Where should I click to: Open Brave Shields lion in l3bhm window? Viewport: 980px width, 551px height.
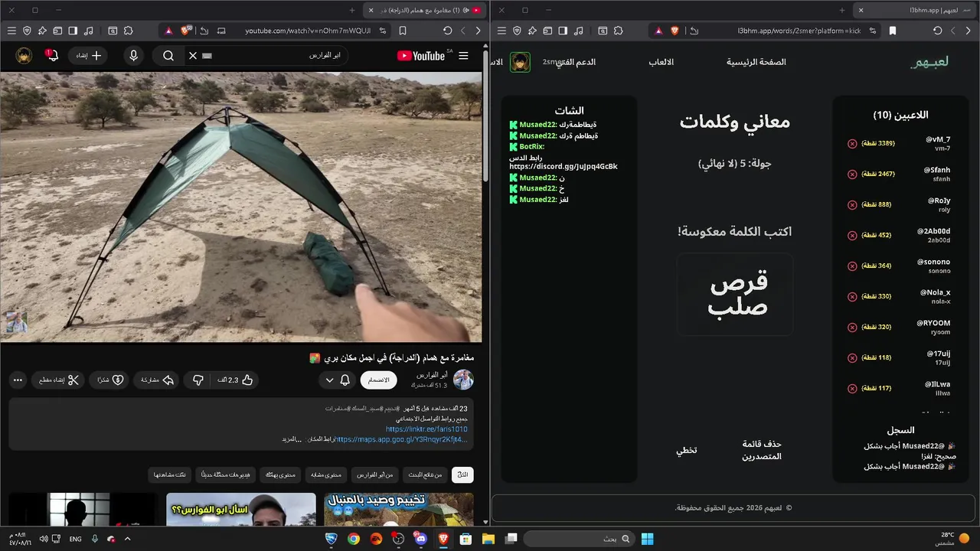click(675, 31)
